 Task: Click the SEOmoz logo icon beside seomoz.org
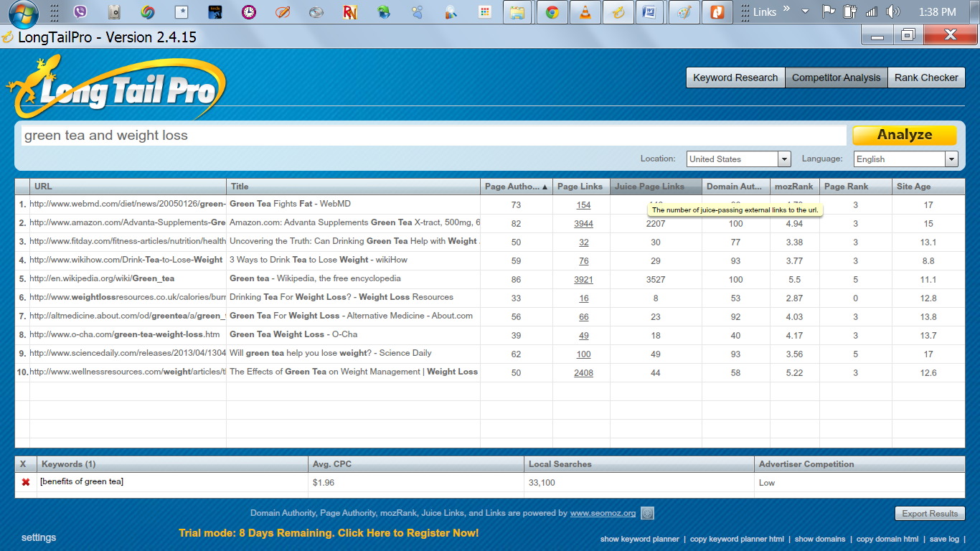647,513
